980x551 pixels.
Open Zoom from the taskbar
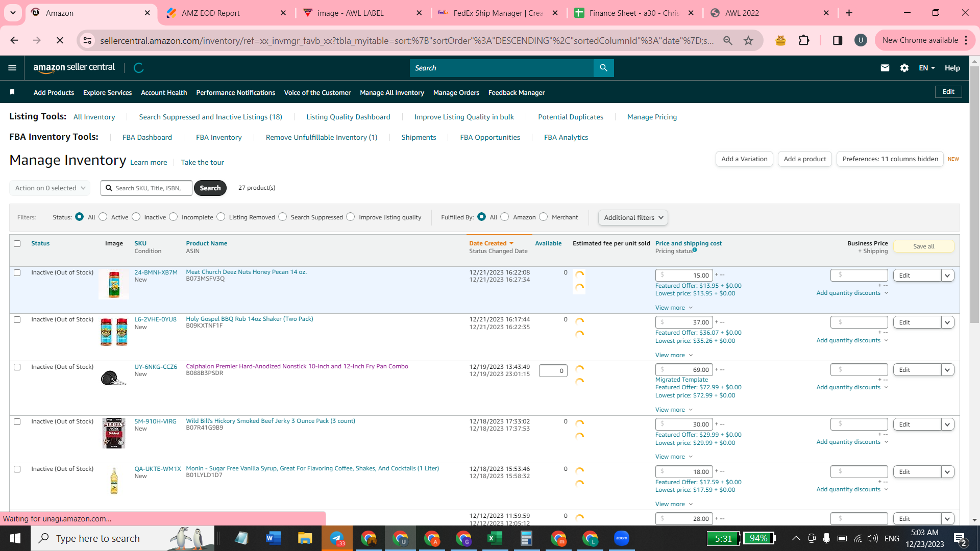click(621, 538)
